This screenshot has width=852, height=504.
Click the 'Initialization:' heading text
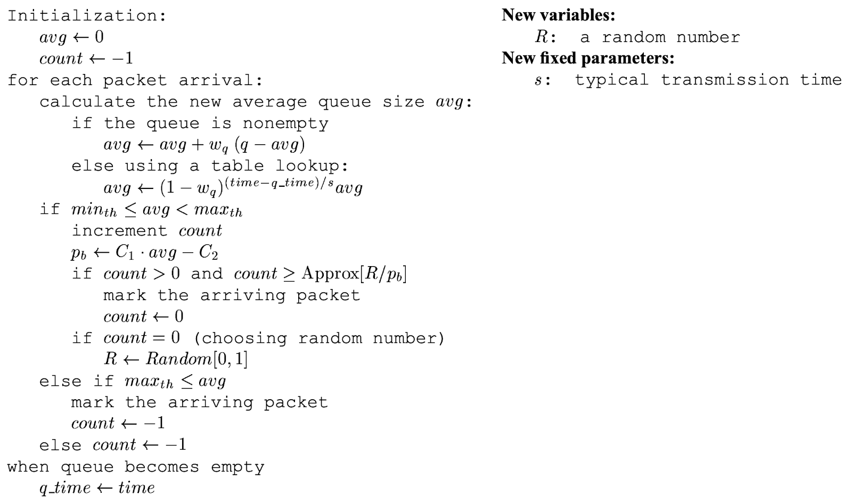click(x=87, y=15)
